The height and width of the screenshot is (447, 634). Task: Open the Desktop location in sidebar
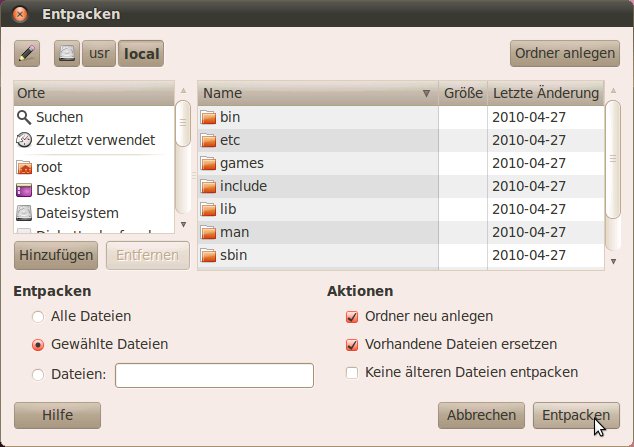tap(62, 190)
